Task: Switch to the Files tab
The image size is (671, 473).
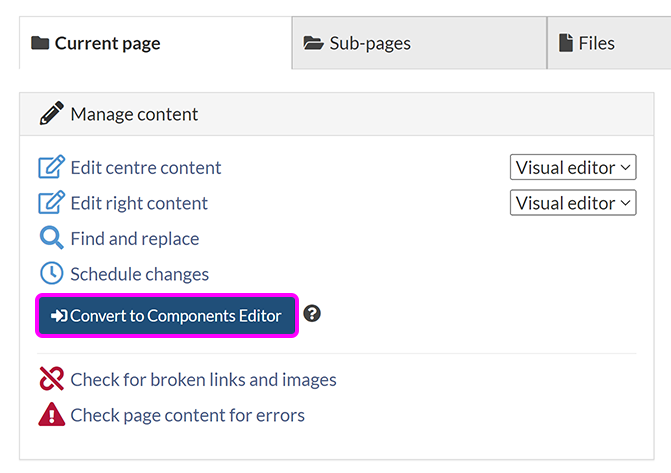Action: [596, 43]
